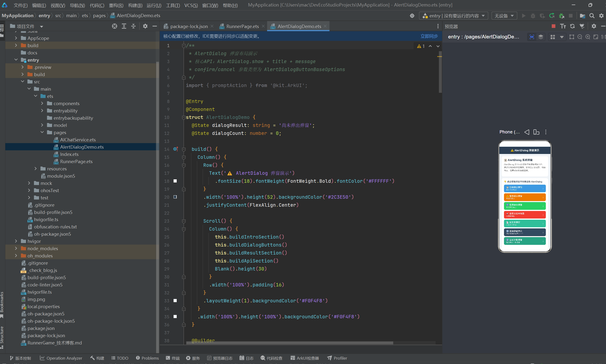This screenshot has width=606, height=364.
Task: Fold the build() method at line 14
Action: tap(184, 149)
